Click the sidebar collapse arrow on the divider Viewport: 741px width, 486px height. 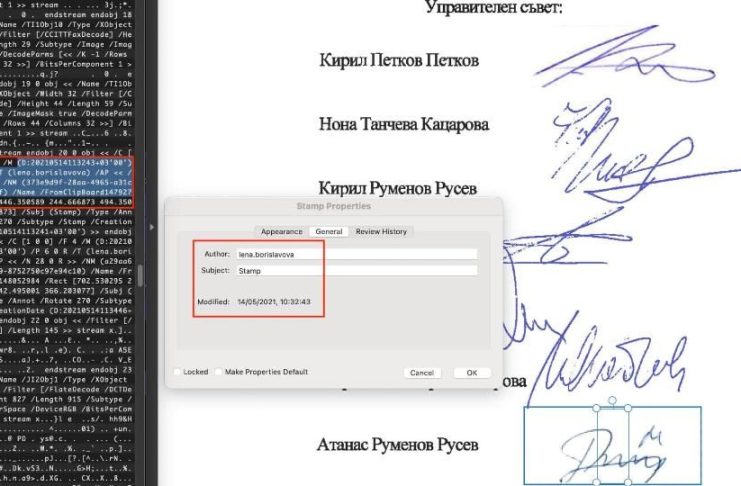pos(152,228)
